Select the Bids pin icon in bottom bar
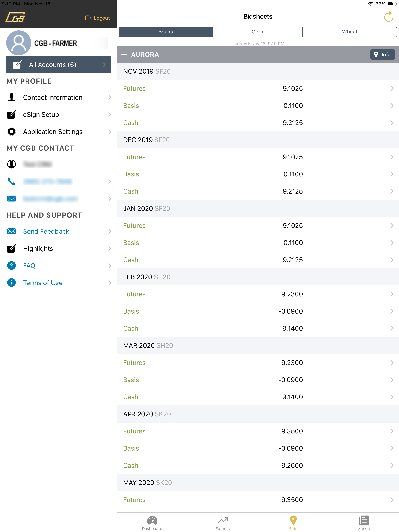The image size is (399, 532). (x=293, y=520)
